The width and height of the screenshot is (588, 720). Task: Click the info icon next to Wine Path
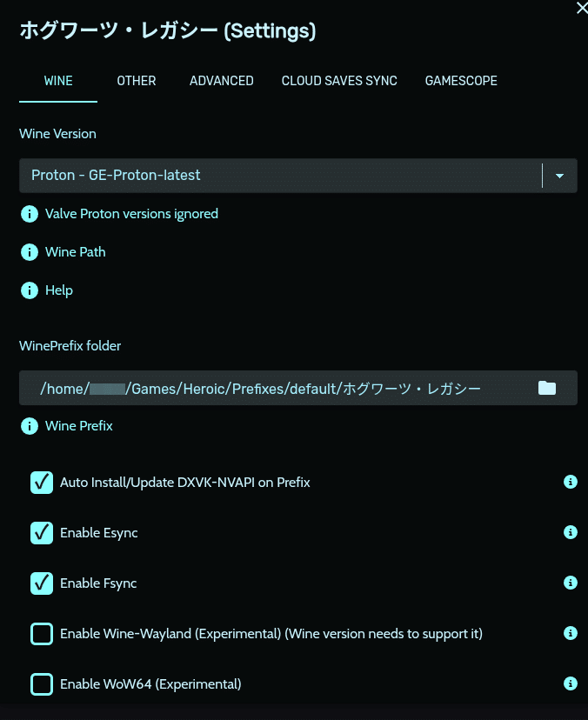29,251
